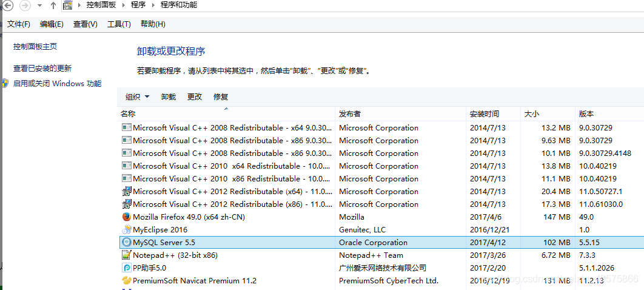Image resolution: width=644 pixels, height=290 pixels.
Task: Click the 修复 toolbar button
Action: pyautogui.click(x=221, y=97)
